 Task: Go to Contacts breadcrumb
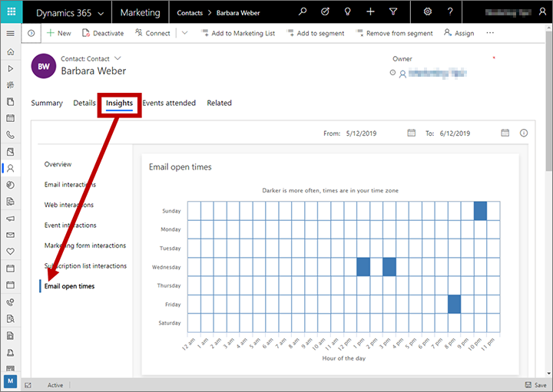click(x=190, y=13)
